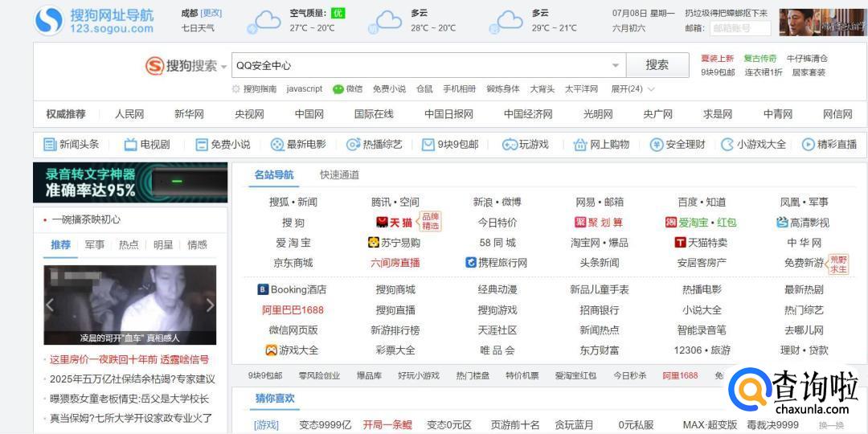Open the 东方财富 link
Screen dimensions: 868x434
point(600,350)
